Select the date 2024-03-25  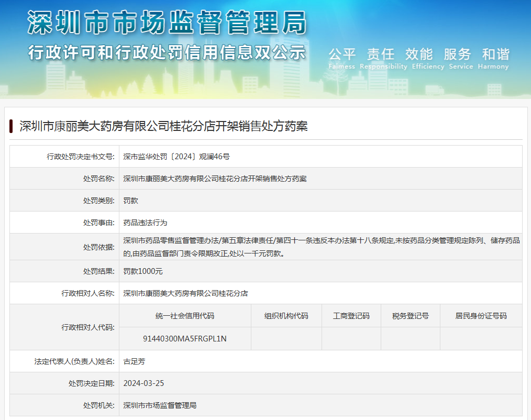(143, 383)
